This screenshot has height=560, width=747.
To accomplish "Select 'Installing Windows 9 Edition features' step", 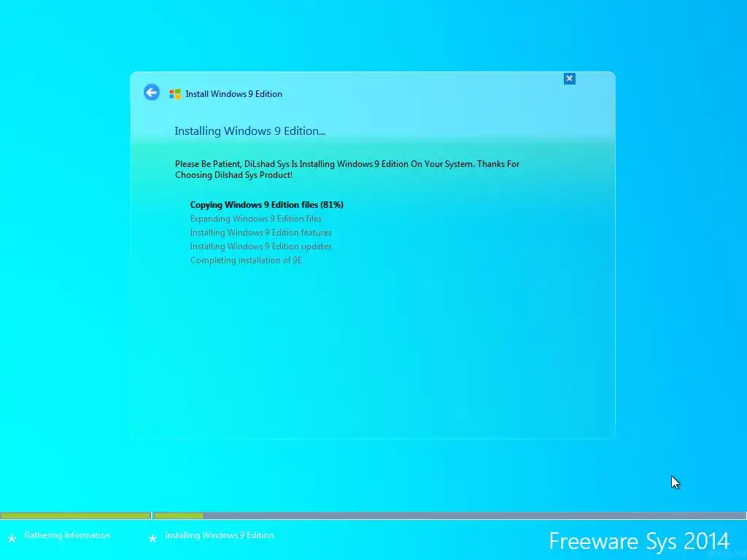I will pyautogui.click(x=261, y=233).
